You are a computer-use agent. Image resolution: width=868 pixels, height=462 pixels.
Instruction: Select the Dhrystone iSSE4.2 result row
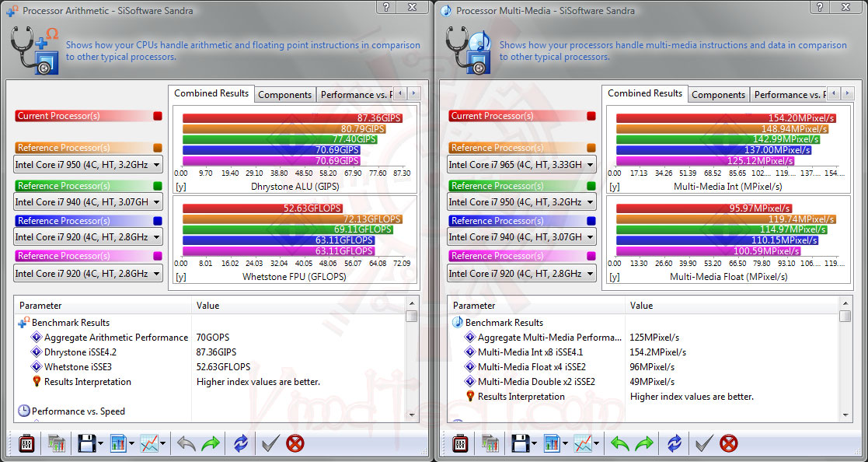[211, 352]
